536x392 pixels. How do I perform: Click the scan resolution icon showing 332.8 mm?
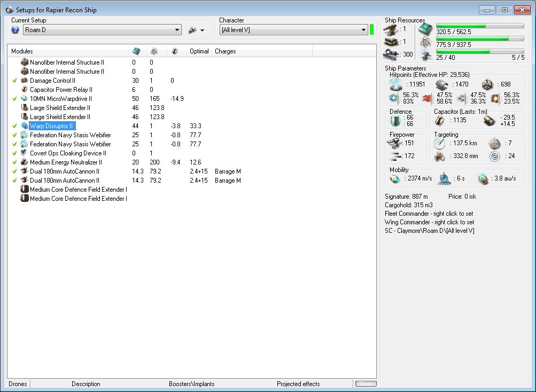[440, 156]
